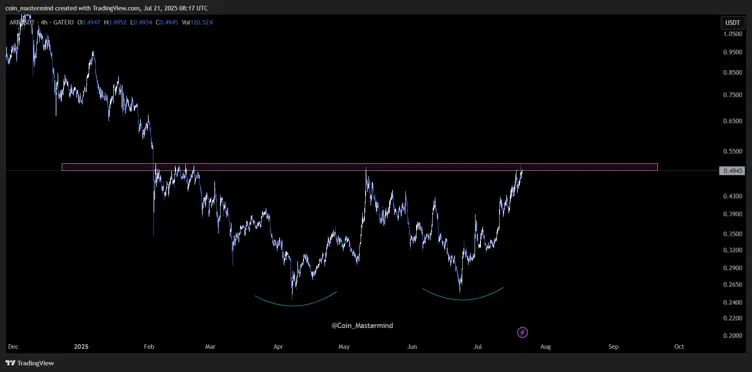Screen dimensions: 752x372
Task: Click the 0.6500 price axis label
Action: pos(733,122)
